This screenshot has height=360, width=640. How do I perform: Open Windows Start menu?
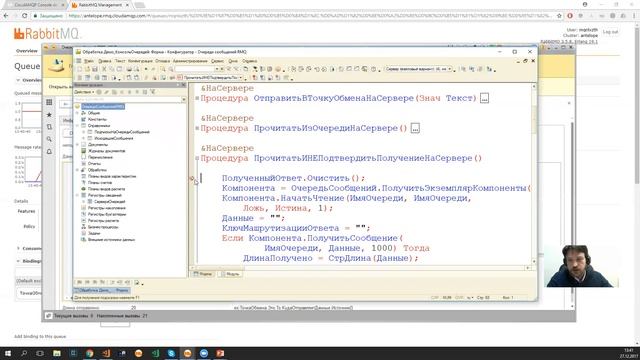coord(8,353)
